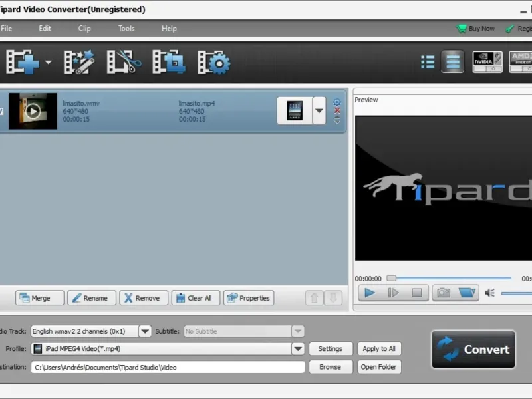Expand the Subtitle dropdown arrow
This screenshot has height=399, width=532.
(298, 331)
